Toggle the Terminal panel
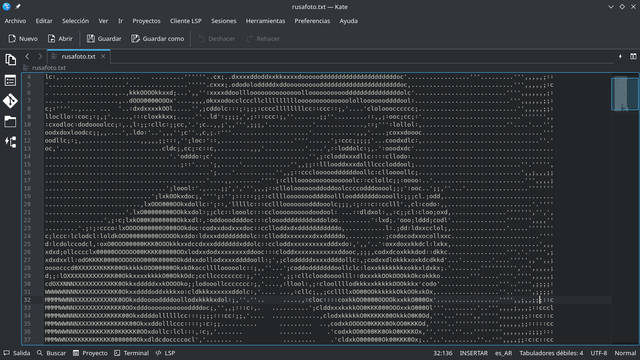The height and width of the screenshot is (360, 640). pyautogui.click(x=131, y=353)
